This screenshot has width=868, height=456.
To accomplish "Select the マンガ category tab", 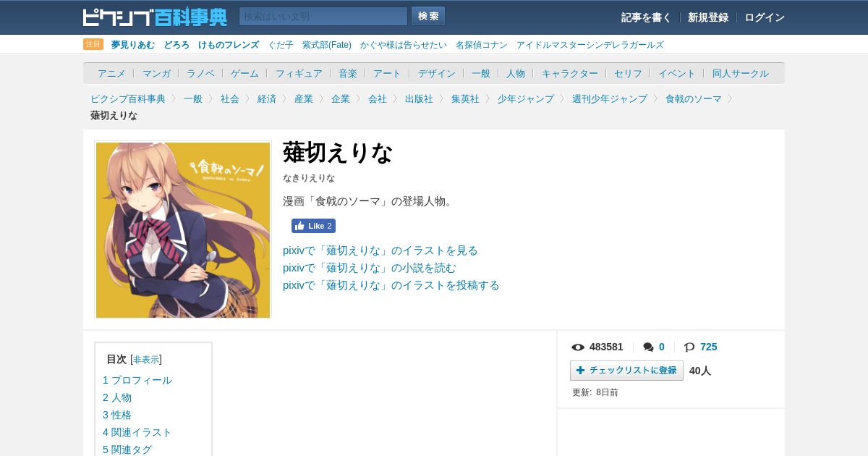I will (156, 73).
